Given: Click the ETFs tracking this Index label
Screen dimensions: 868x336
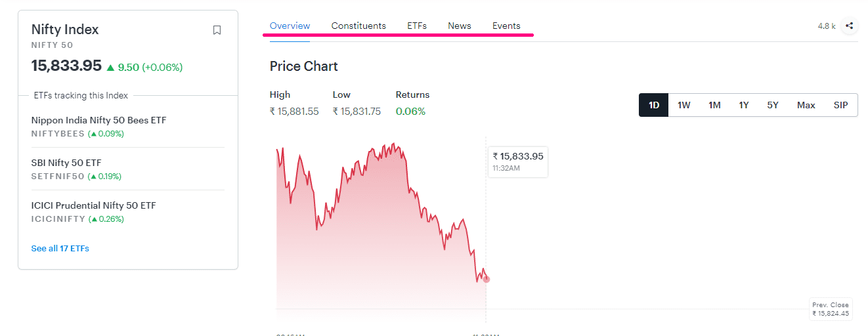Looking at the screenshot, I should (x=81, y=96).
